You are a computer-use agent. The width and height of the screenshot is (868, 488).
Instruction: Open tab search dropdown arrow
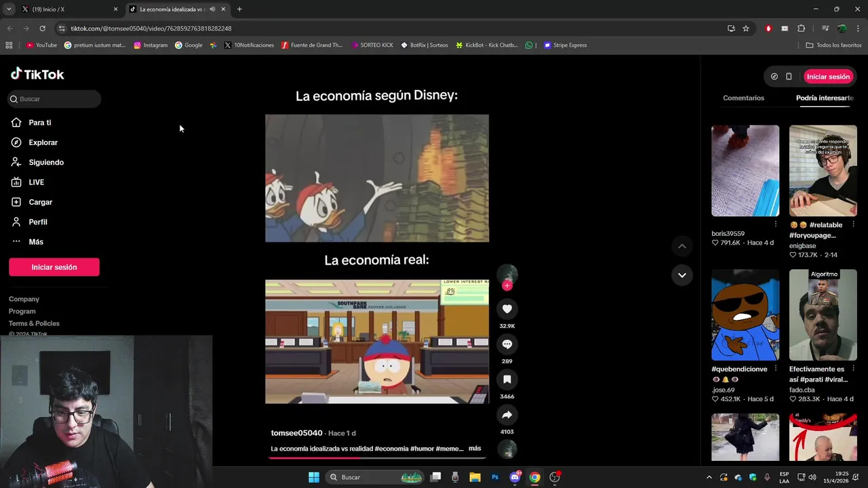[9, 9]
